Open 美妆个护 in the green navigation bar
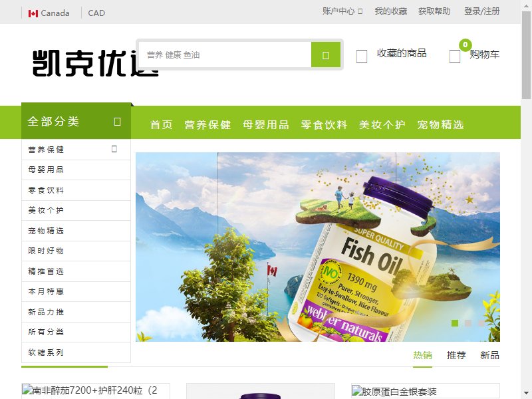 (x=382, y=124)
